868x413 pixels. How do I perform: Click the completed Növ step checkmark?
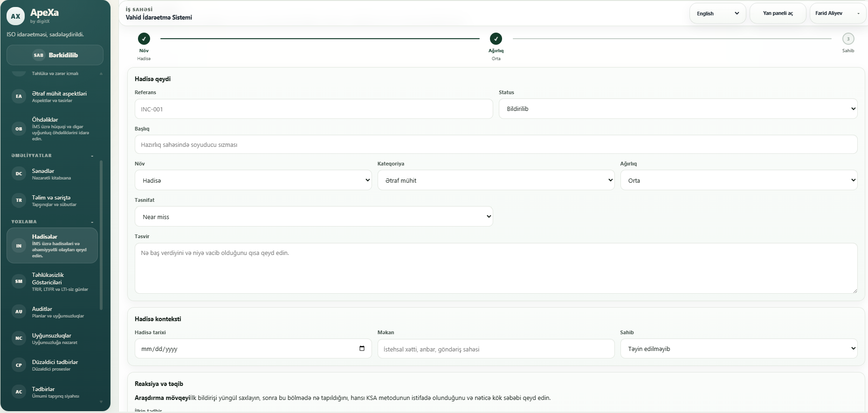coord(144,39)
